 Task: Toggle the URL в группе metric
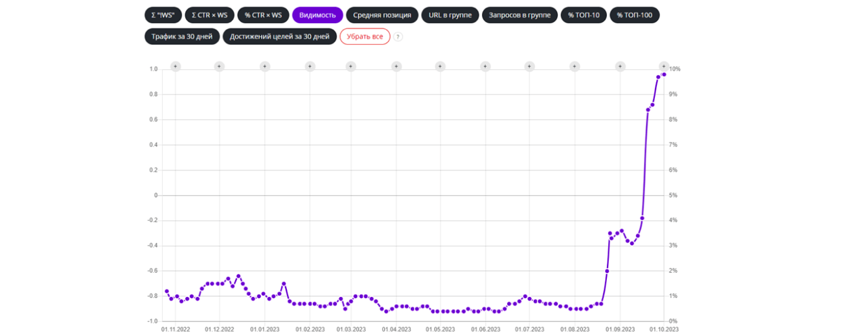coord(450,15)
